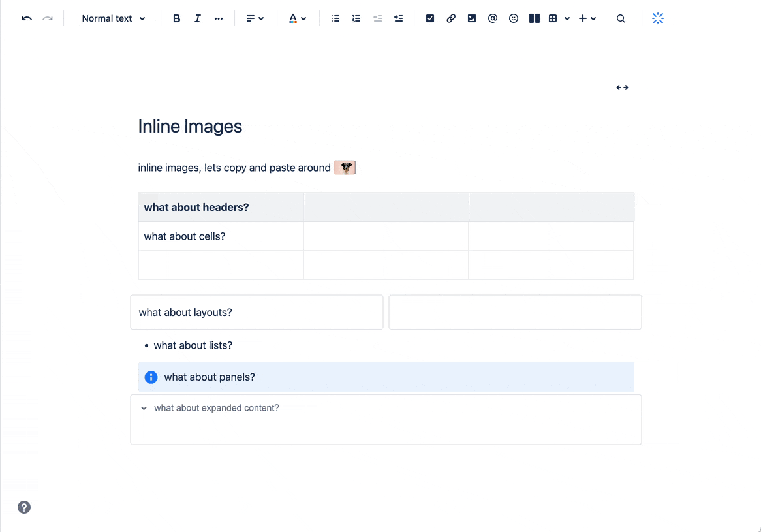Insert a table
The image size is (761, 532).
click(x=553, y=18)
